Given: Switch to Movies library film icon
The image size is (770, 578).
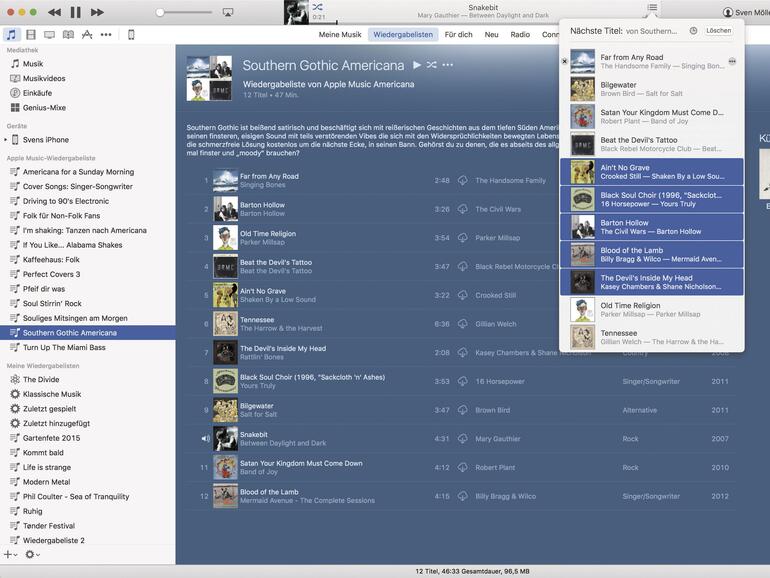Looking at the screenshot, I should [30, 35].
